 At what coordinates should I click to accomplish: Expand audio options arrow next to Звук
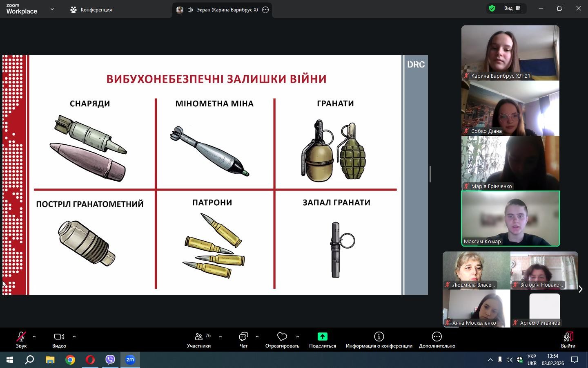(x=34, y=337)
